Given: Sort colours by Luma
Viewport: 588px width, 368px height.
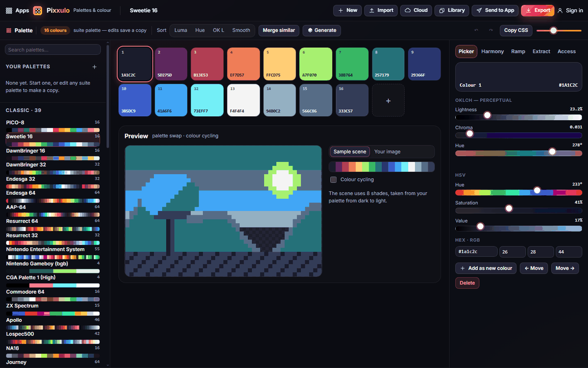Looking at the screenshot, I should click(181, 30).
